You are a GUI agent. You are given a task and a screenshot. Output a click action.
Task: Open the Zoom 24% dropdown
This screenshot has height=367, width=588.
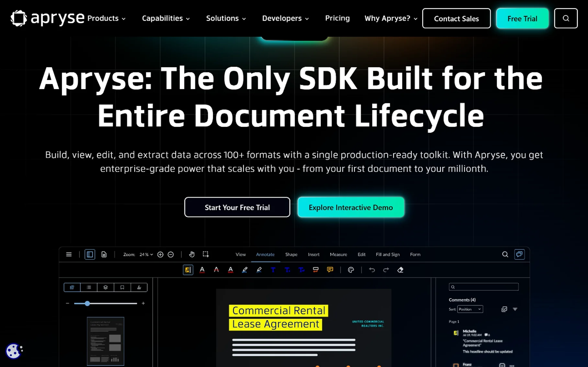[x=146, y=255]
